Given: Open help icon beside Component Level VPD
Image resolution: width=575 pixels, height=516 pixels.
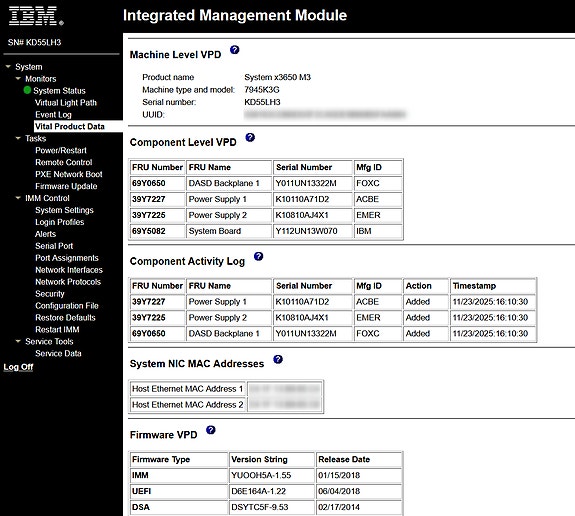Looking at the screenshot, I should click(250, 138).
